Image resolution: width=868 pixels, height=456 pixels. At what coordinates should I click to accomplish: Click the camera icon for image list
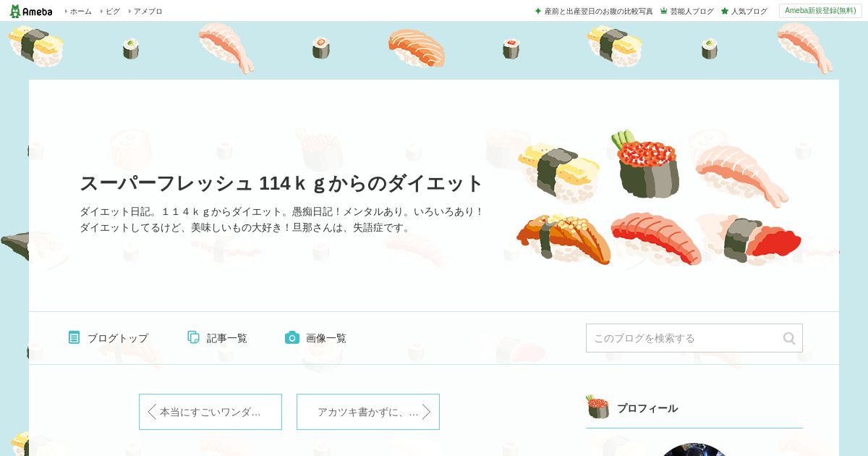[x=292, y=337]
